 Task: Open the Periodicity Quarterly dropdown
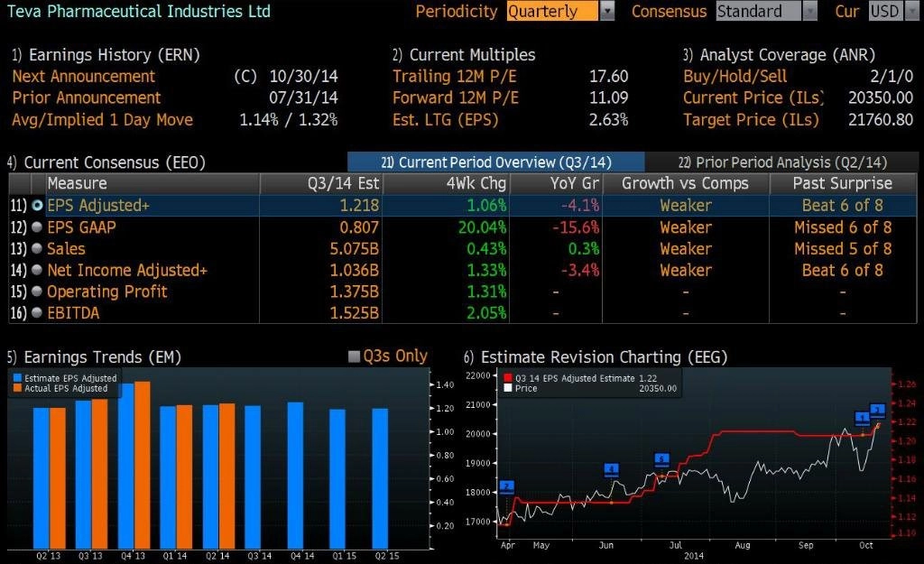pyautogui.click(x=560, y=11)
